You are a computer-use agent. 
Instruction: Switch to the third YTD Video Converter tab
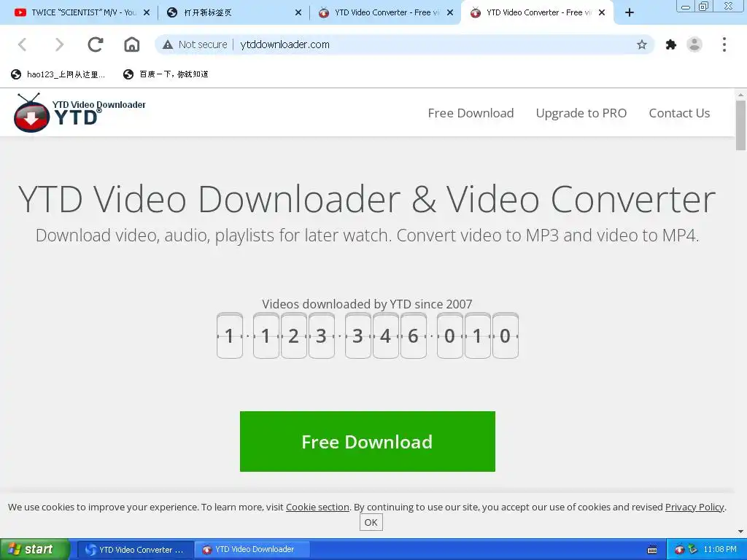[385, 13]
